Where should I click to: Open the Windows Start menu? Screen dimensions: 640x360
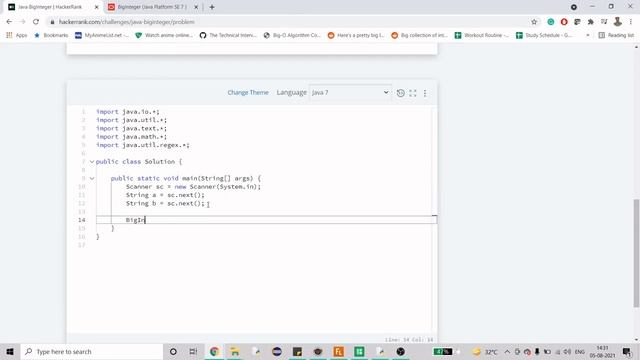tap(10, 351)
